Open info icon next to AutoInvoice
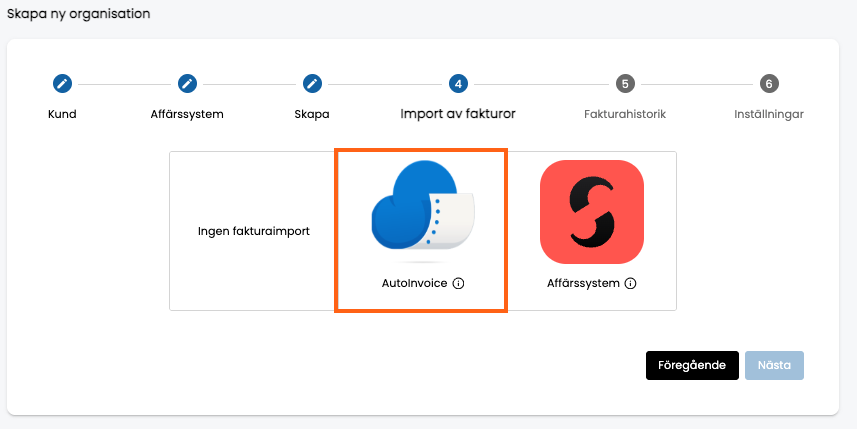Viewport: 857px width, 429px height. [x=459, y=284]
